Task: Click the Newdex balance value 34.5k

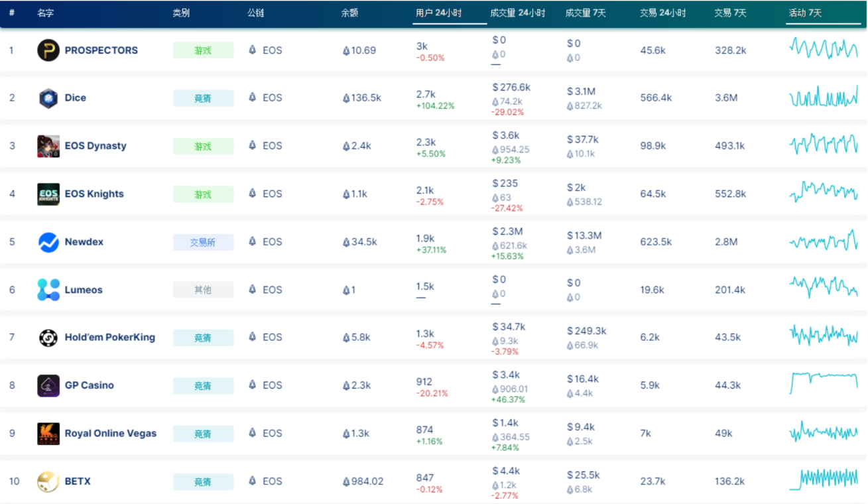Action: tap(360, 241)
